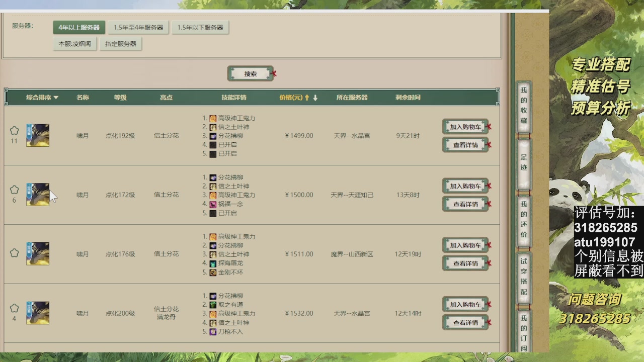The image size is (644, 362).
Task: Click 已开启 slot icon in the ¥1500.00 row
Action: tap(213, 213)
